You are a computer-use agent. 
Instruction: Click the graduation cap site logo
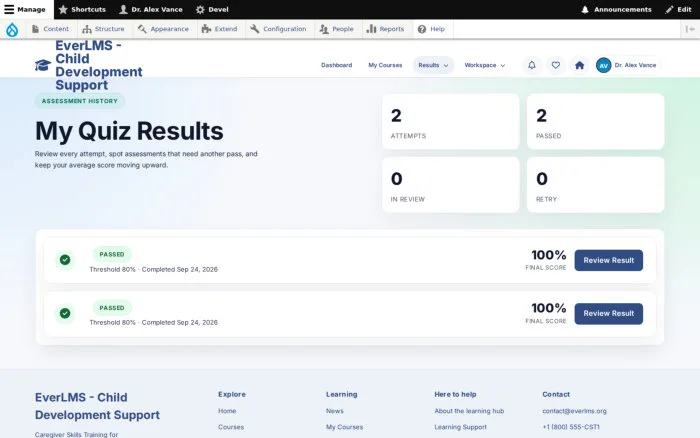coord(43,65)
